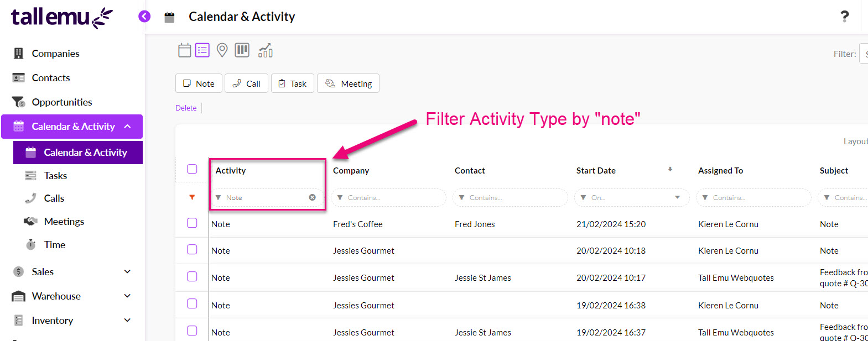Image resolution: width=868 pixels, height=341 pixels.
Task: Check the row dated 20/02/2024 10:17
Action: click(192, 276)
